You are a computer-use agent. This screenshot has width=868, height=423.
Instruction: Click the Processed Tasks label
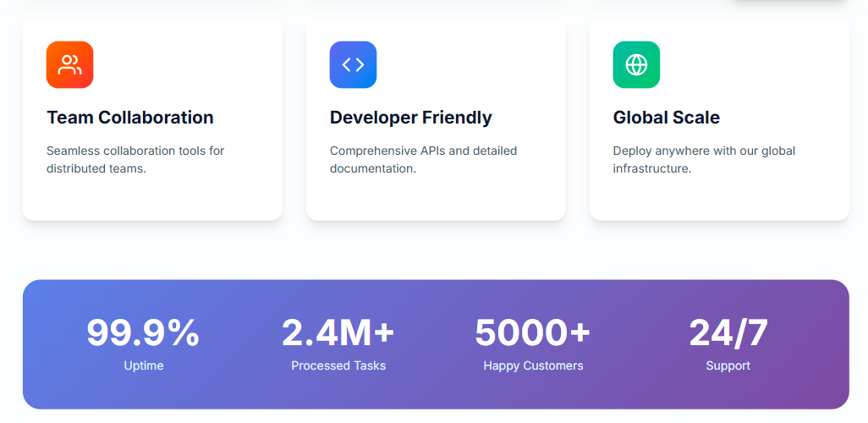point(338,365)
